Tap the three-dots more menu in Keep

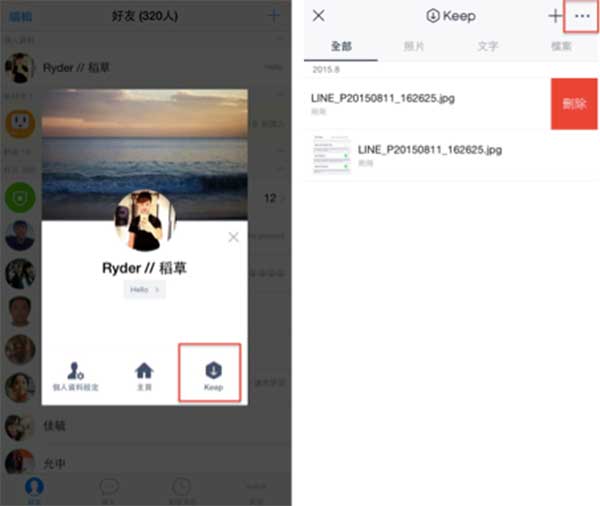point(581,16)
